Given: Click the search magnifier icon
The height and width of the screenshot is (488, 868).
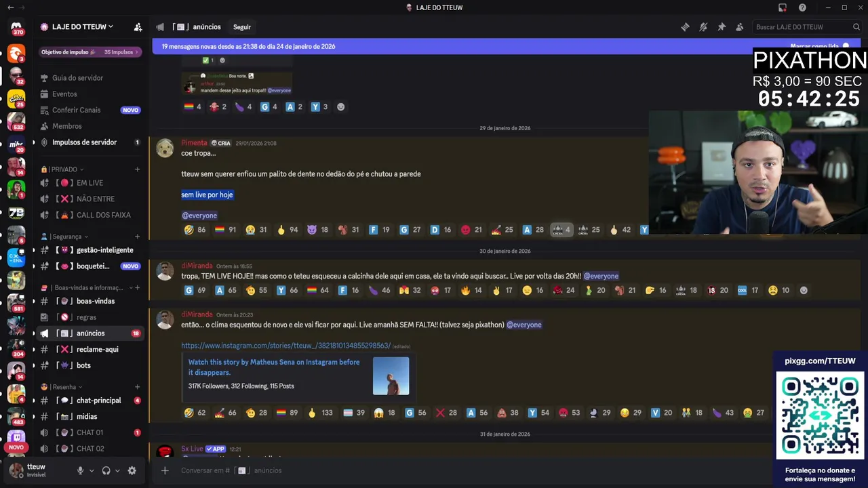Looking at the screenshot, I should click(856, 27).
